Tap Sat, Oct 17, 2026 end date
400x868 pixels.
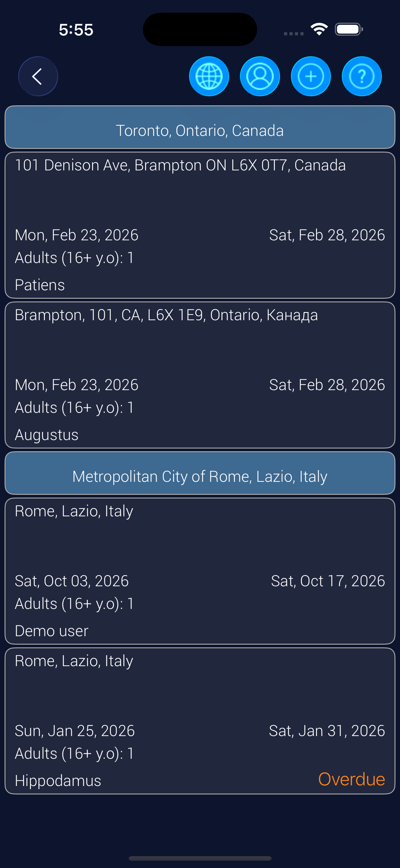328,581
